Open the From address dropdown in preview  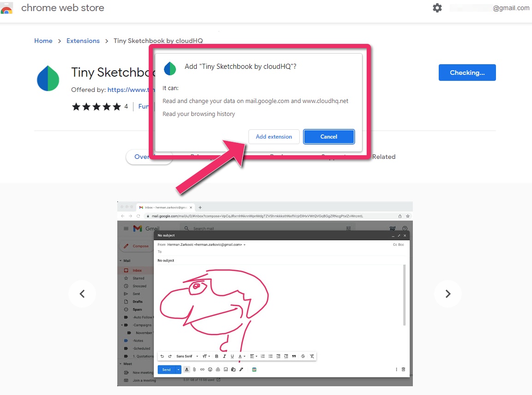(244, 245)
